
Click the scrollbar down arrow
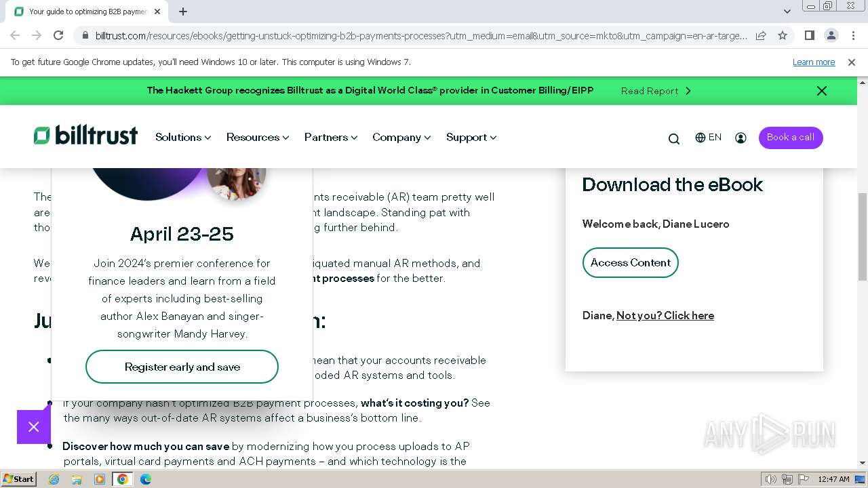click(x=863, y=463)
